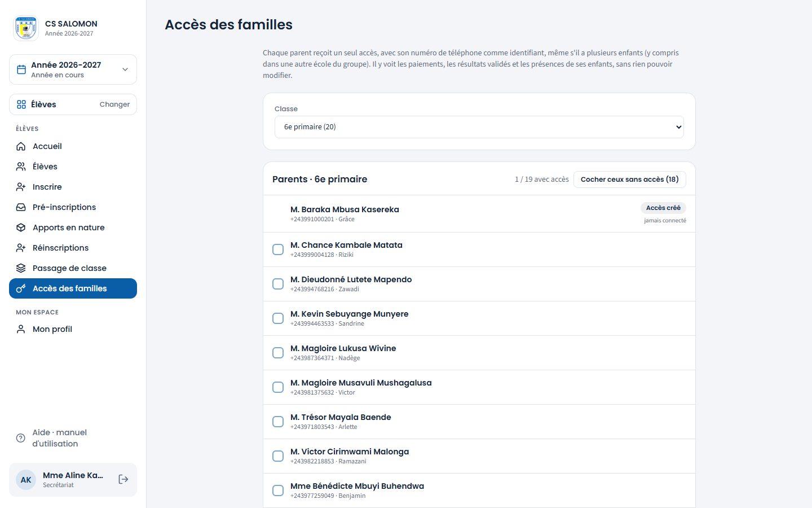Click the Accès créé status badge

pyautogui.click(x=663, y=208)
